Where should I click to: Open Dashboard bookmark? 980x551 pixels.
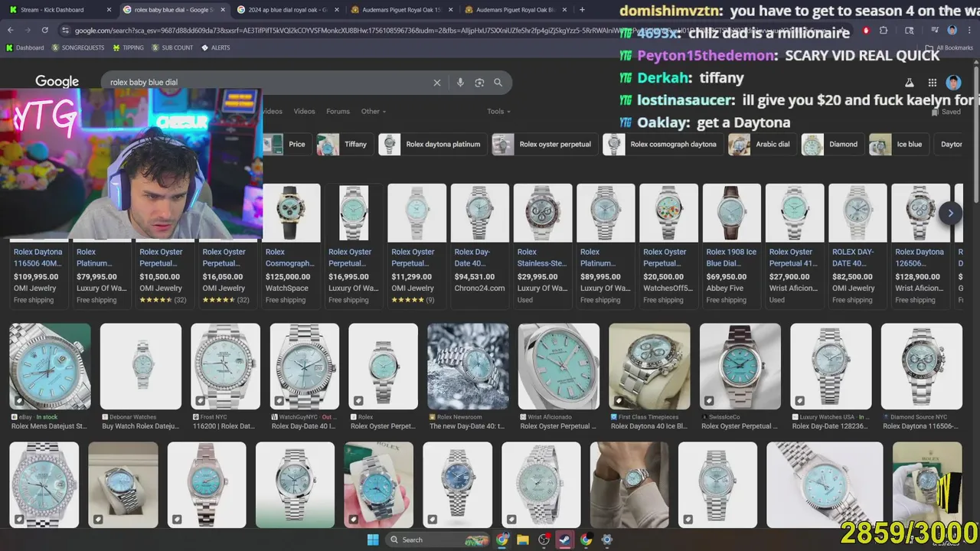coord(24,47)
